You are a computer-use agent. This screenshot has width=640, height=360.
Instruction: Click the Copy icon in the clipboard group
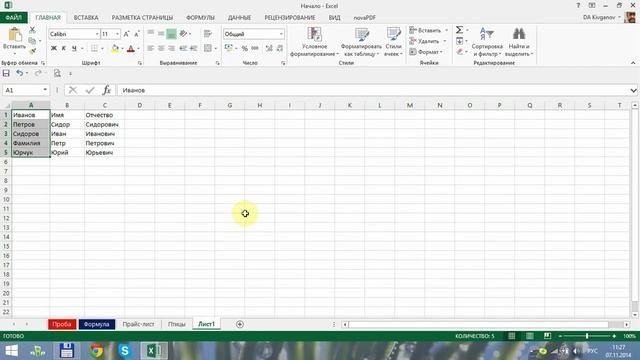32,41
